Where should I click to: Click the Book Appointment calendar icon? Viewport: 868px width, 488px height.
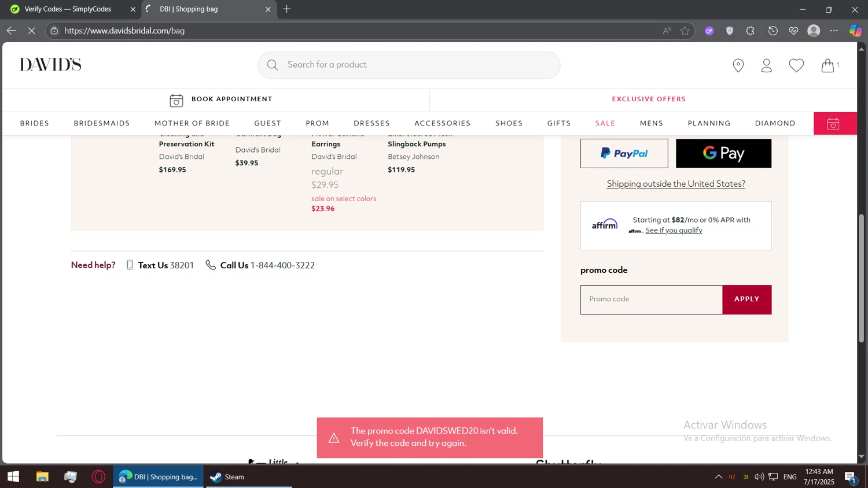point(176,100)
